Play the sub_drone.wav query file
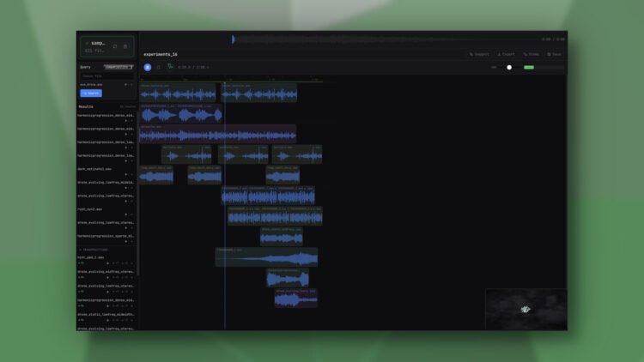Viewport: 644px width, 362px height. click(125, 85)
